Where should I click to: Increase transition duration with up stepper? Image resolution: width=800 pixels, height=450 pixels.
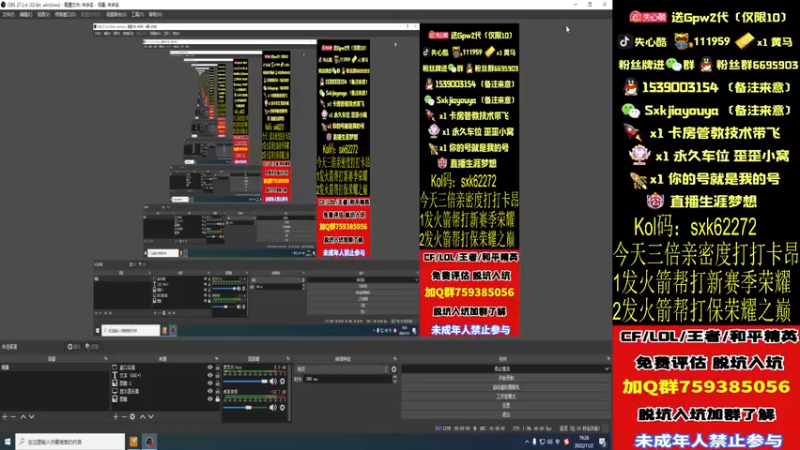pyautogui.click(x=394, y=377)
